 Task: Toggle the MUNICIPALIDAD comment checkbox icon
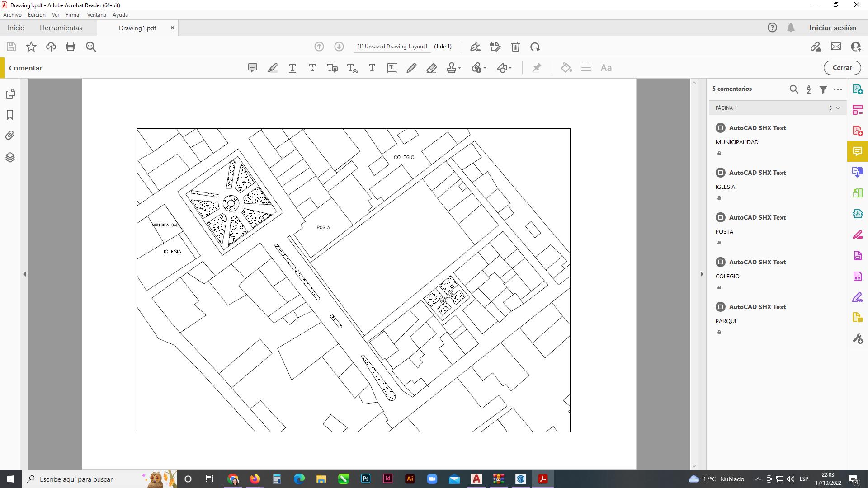tap(721, 128)
